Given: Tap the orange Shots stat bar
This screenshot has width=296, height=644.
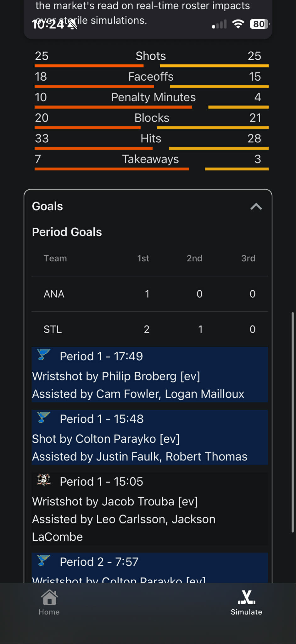Looking at the screenshot, I should click(x=89, y=66).
